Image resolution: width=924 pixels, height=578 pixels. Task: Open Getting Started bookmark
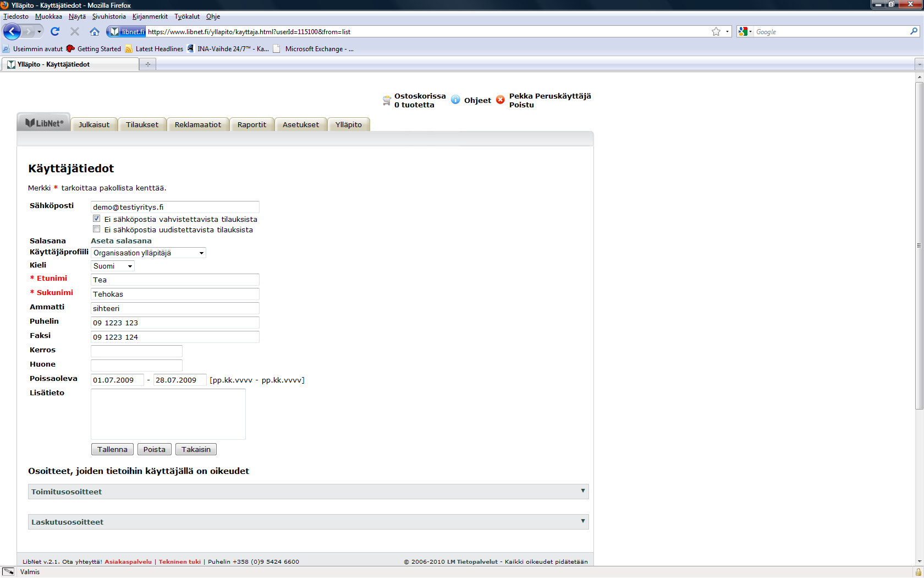94,48
